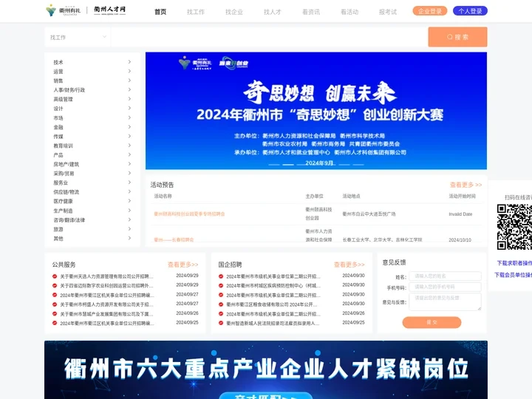The height and width of the screenshot is (399, 532).
Task: Expand the 金融 job category
Action: point(92,127)
